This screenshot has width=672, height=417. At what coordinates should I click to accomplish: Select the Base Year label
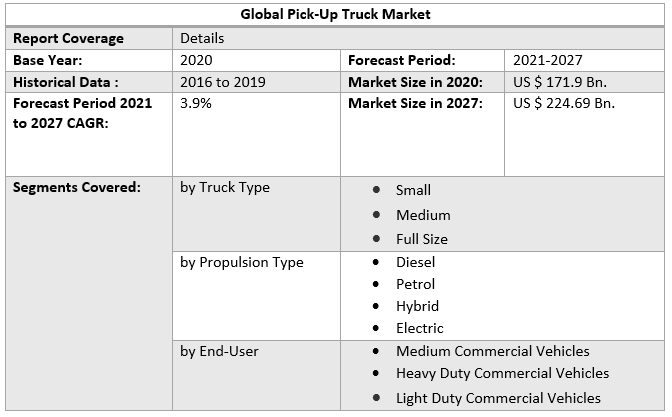click(x=48, y=60)
